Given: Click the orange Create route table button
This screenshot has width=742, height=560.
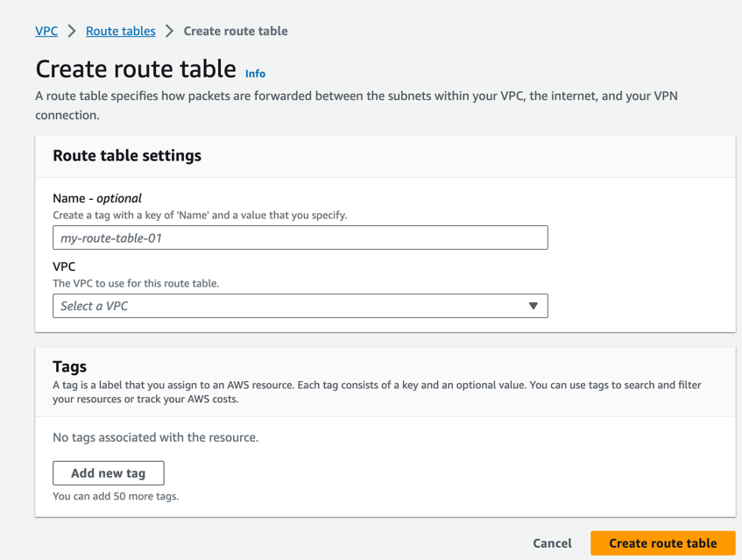Looking at the screenshot, I should tap(662, 543).
